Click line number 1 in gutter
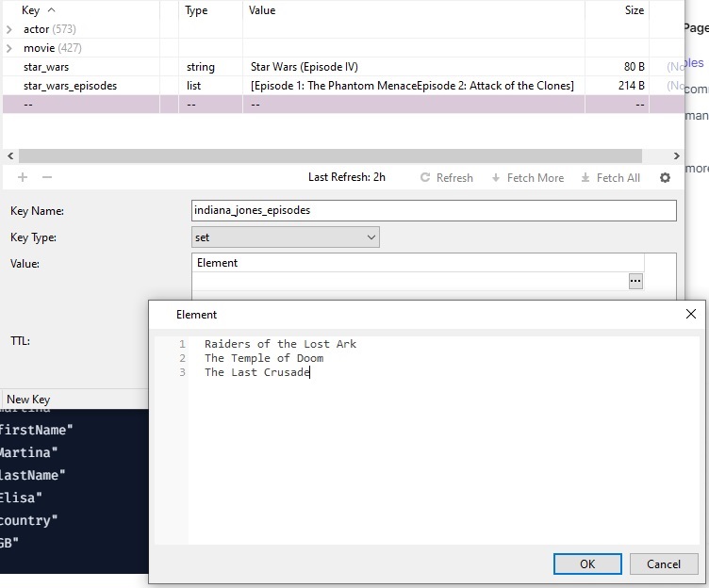The height and width of the screenshot is (588, 709). point(182,344)
